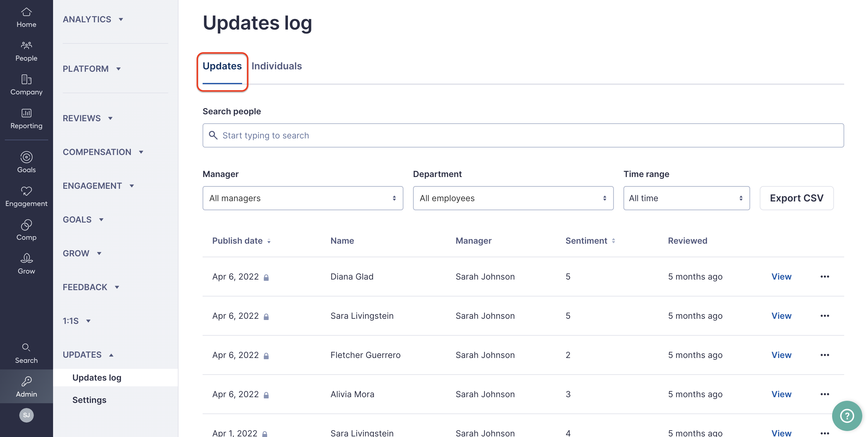Image resolution: width=868 pixels, height=437 pixels.
Task: Expand the FEEDBACK menu section
Action: click(91, 287)
